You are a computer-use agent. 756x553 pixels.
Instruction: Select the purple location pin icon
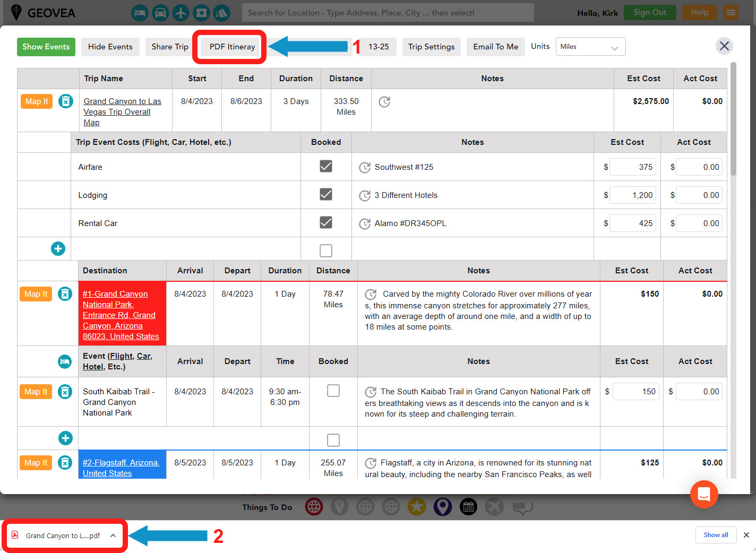pos(442,506)
